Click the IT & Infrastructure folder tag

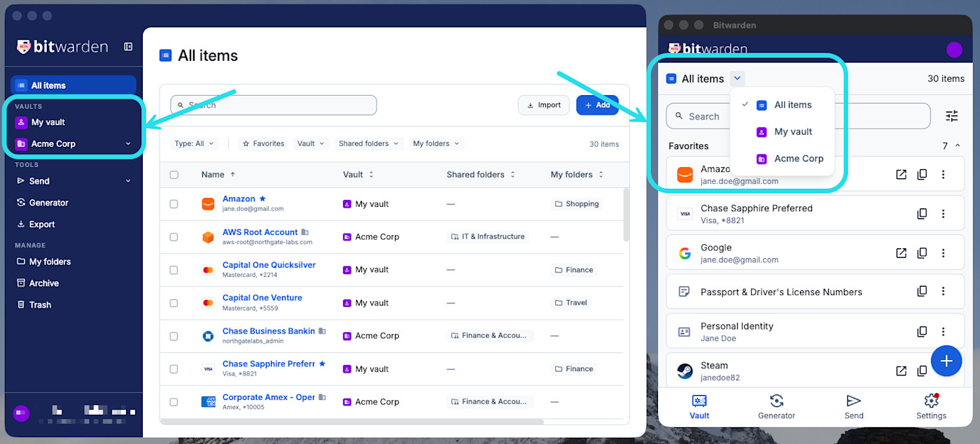pos(488,237)
